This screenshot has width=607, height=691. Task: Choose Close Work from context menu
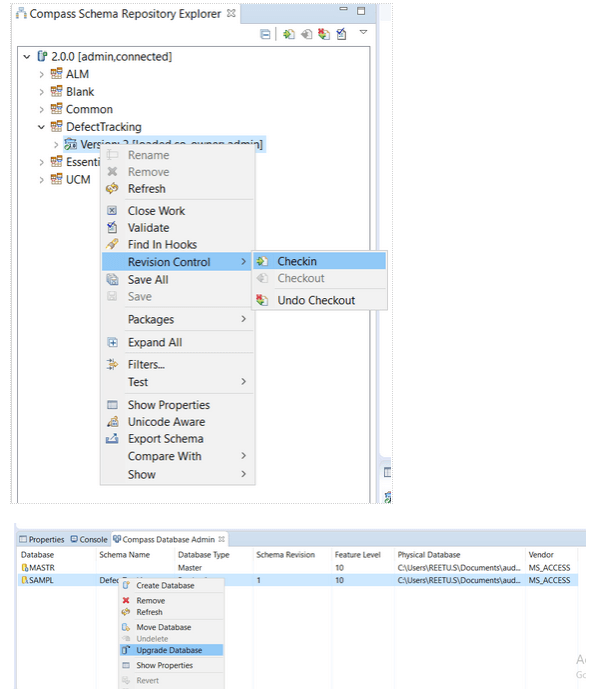click(178, 211)
